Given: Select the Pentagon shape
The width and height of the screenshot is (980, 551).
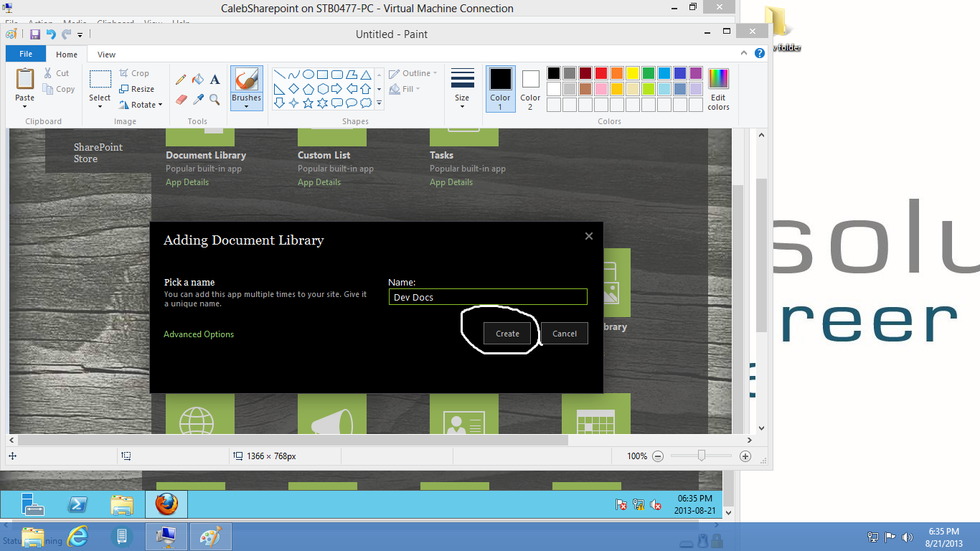Looking at the screenshot, I should click(x=308, y=89).
